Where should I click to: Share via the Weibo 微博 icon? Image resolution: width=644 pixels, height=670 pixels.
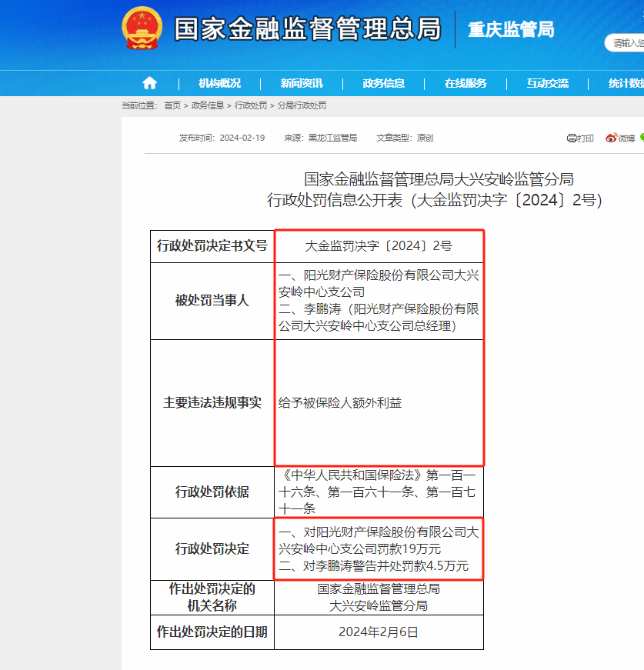pyautogui.click(x=620, y=138)
